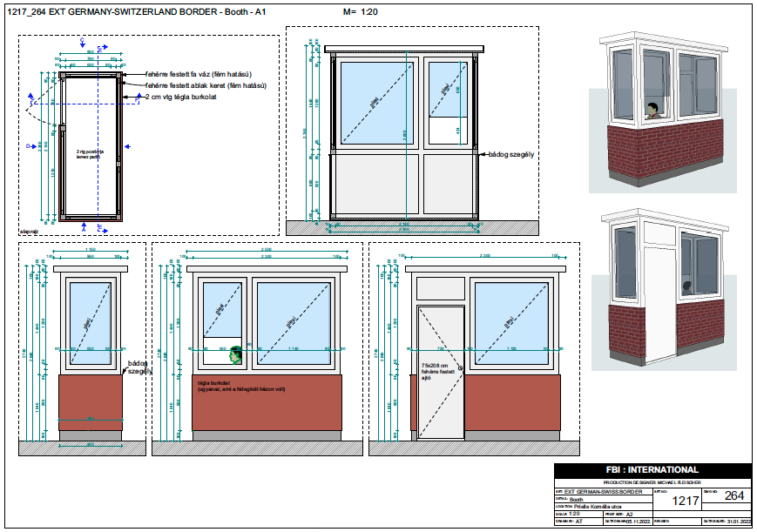The width and height of the screenshot is (757, 532).
Task: Select the FBI : INTERNATIONAL title block header
Action: click(x=652, y=469)
